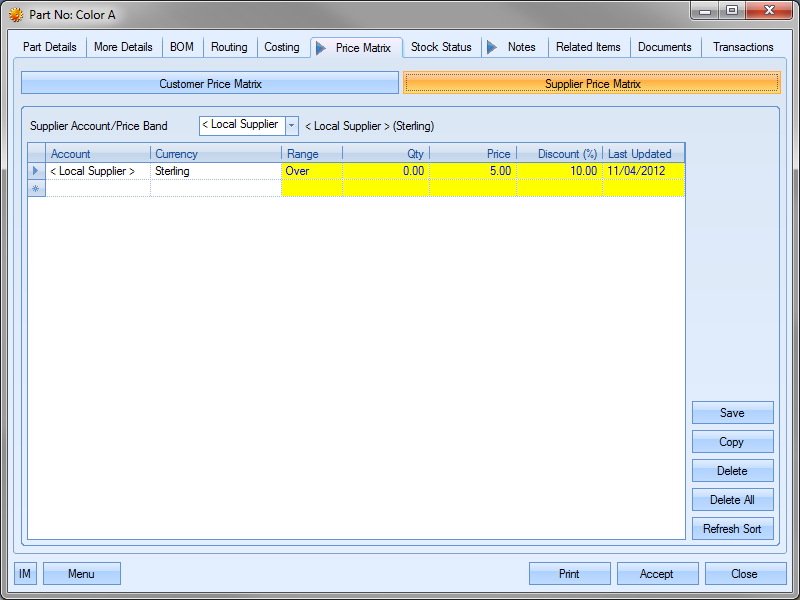Viewport: 800px width, 600px height.
Task: Select the BOM tab
Action: [x=182, y=47]
